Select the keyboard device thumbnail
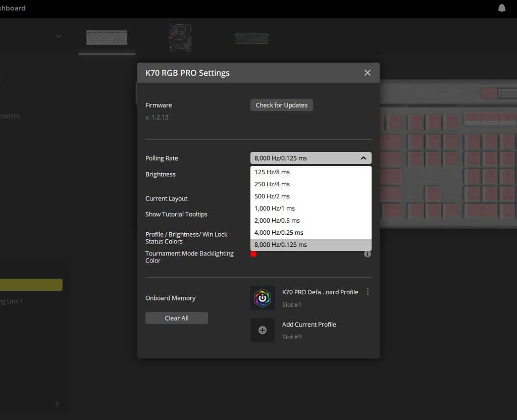Screen dimensions: 517x420 [107, 38]
